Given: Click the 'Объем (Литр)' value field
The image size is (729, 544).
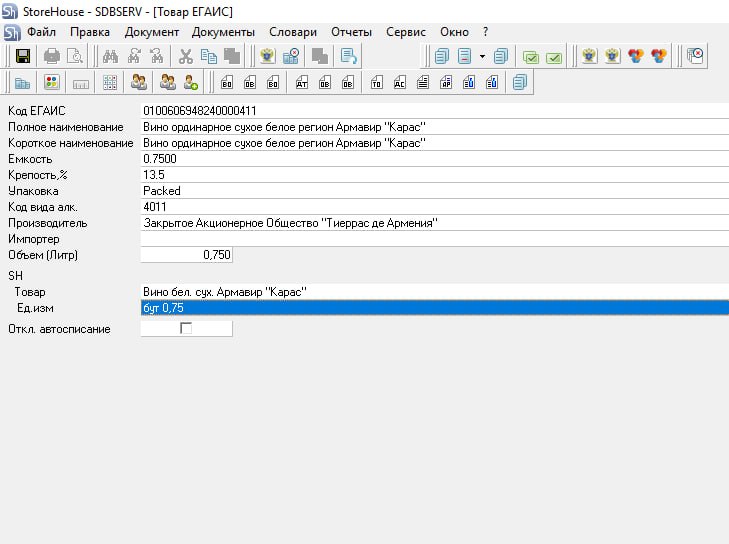Looking at the screenshot, I should (x=188, y=256).
